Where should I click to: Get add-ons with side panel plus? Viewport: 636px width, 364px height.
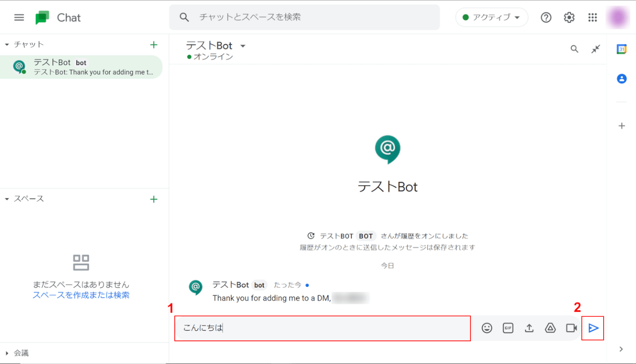click(622, 126)
